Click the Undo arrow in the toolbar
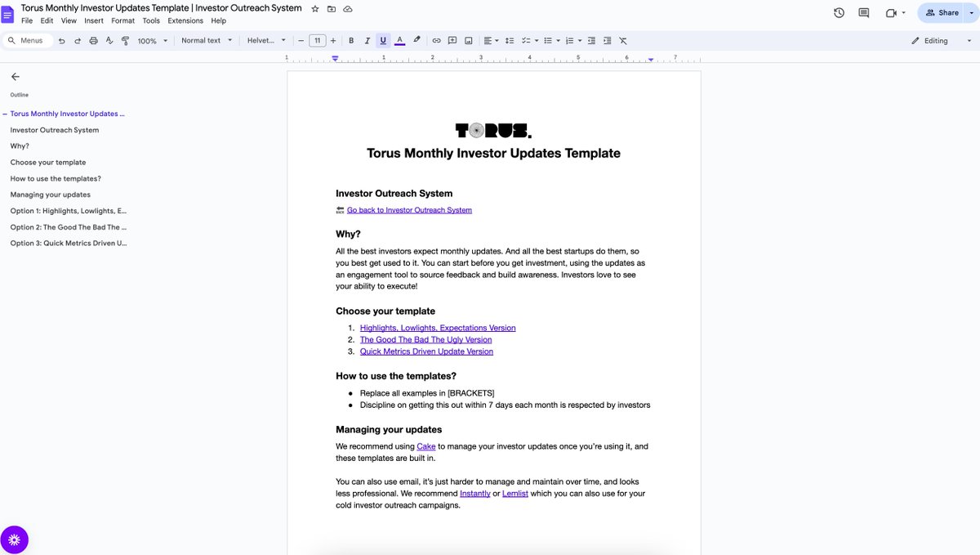 click(x=61, y=41)
